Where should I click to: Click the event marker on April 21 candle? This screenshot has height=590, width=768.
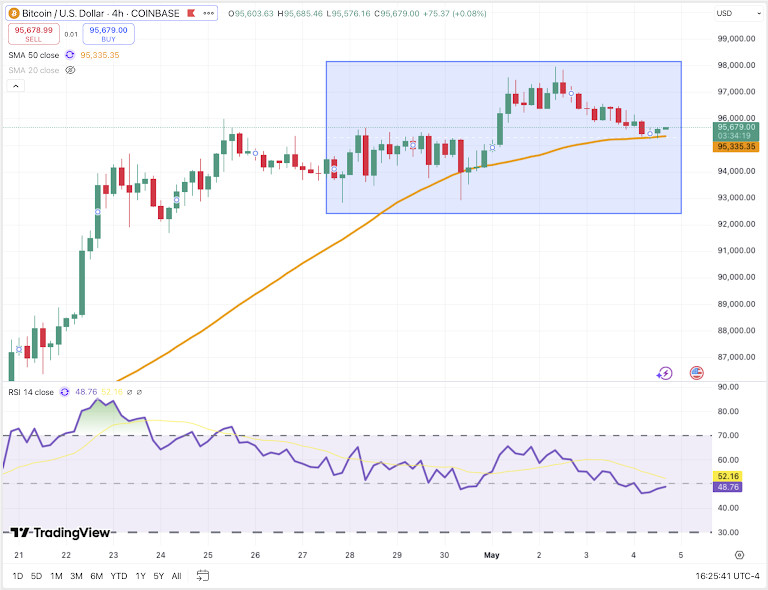tap(19, 349)
